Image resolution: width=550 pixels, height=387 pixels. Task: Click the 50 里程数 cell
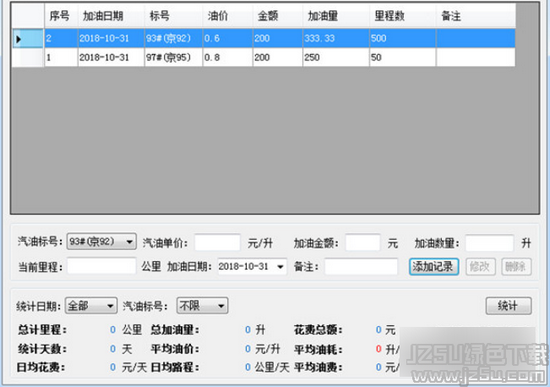(x=403, y=57)
